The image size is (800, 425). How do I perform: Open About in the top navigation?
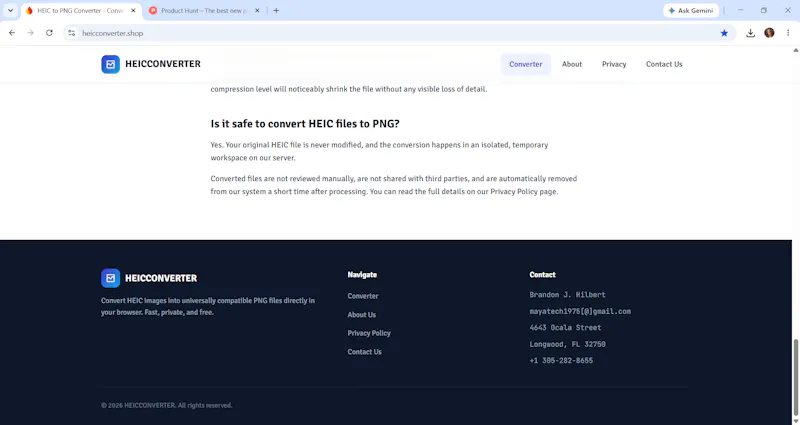572,64
